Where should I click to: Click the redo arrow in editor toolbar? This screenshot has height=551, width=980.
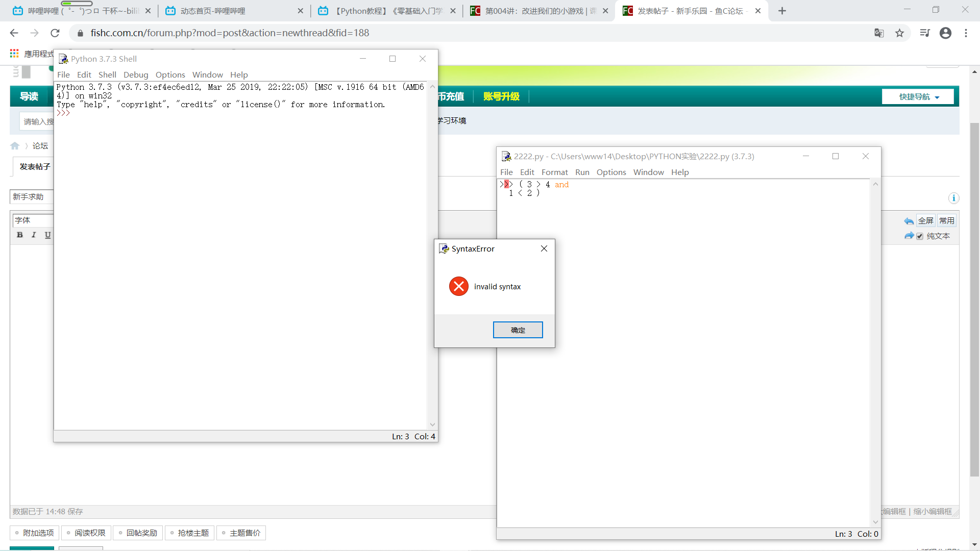point(909,236)
